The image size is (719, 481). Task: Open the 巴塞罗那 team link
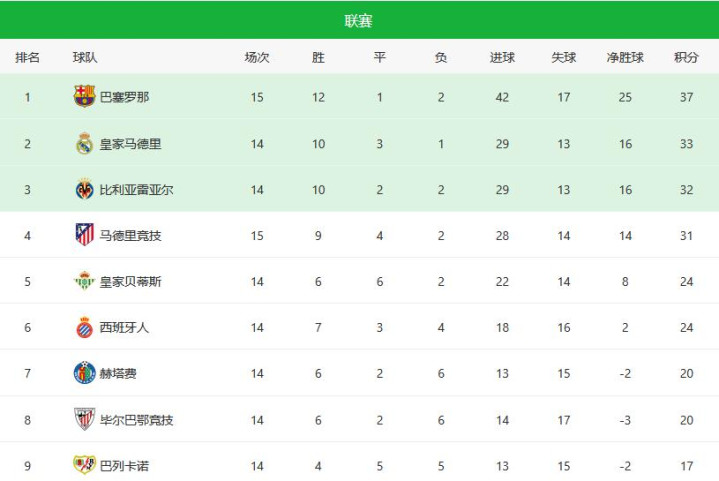(125, 97)
